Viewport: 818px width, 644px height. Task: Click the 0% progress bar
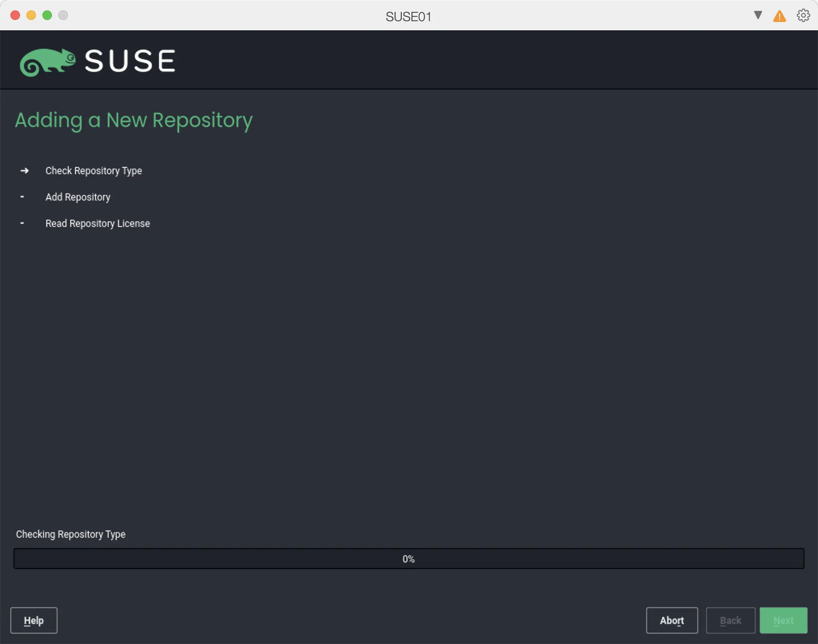[409, 559]
